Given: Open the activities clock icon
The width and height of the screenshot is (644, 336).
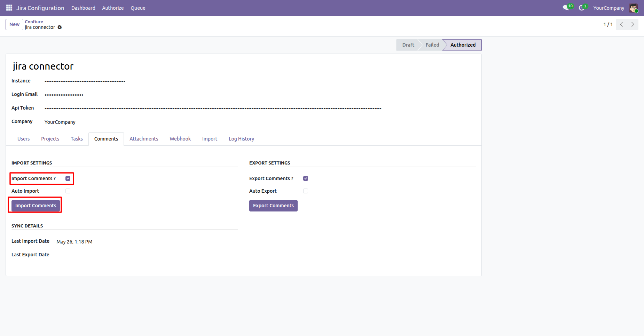Looking at the screenshot, I should tap(581, 8).
